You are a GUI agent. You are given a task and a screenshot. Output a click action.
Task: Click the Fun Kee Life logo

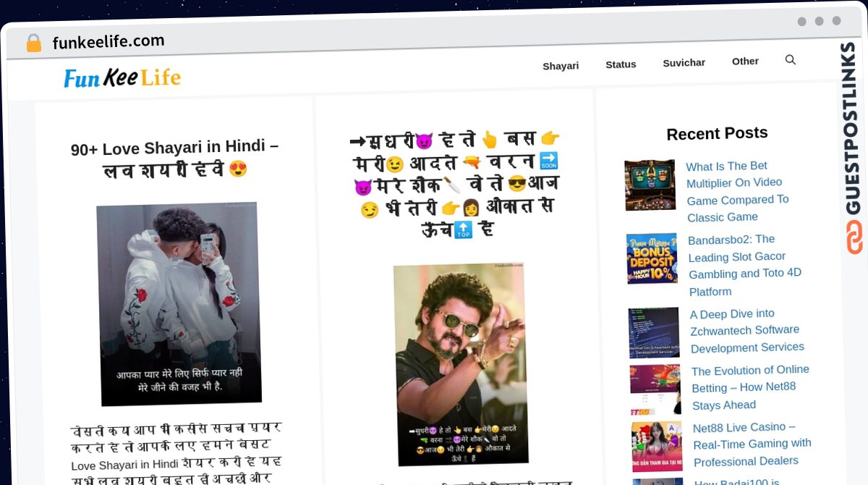(x=122, y=77)
